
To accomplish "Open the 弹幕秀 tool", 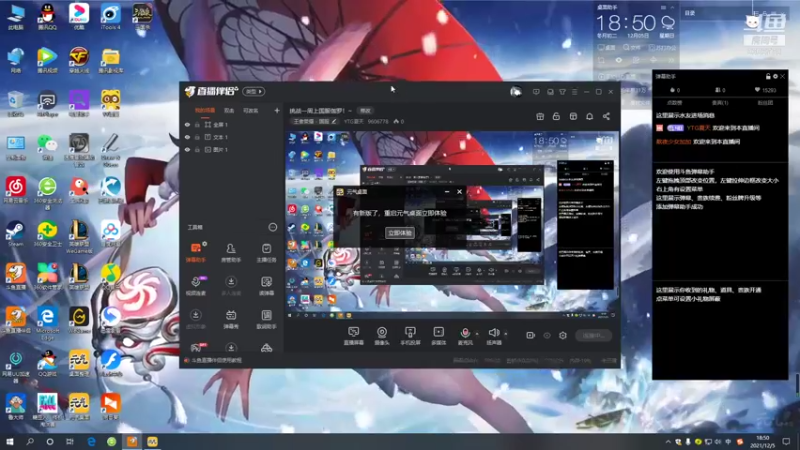I will click(x=231, y=319).
